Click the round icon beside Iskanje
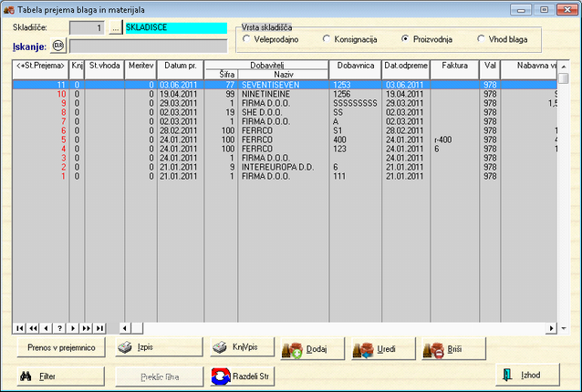The image size is (582, 392). tap(59, 45)
